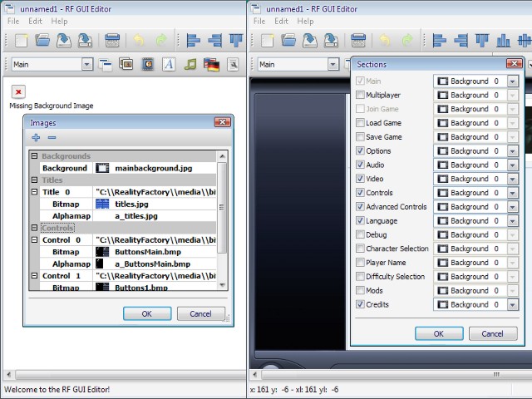Screen dimensions: 532x399
Task: Click Open folder icon in right window toolbar
Action: [288, 40]
